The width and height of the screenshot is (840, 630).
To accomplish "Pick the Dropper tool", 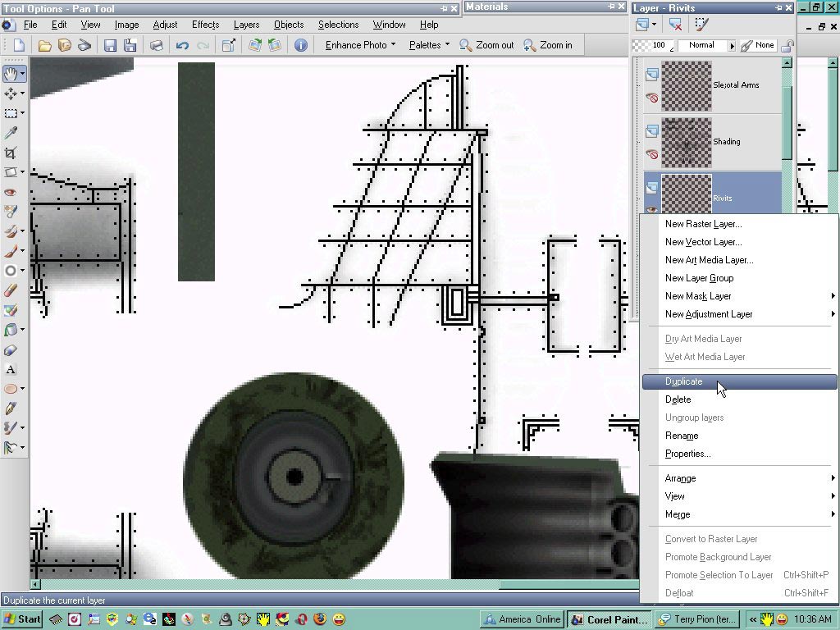I will click(11, 133).
